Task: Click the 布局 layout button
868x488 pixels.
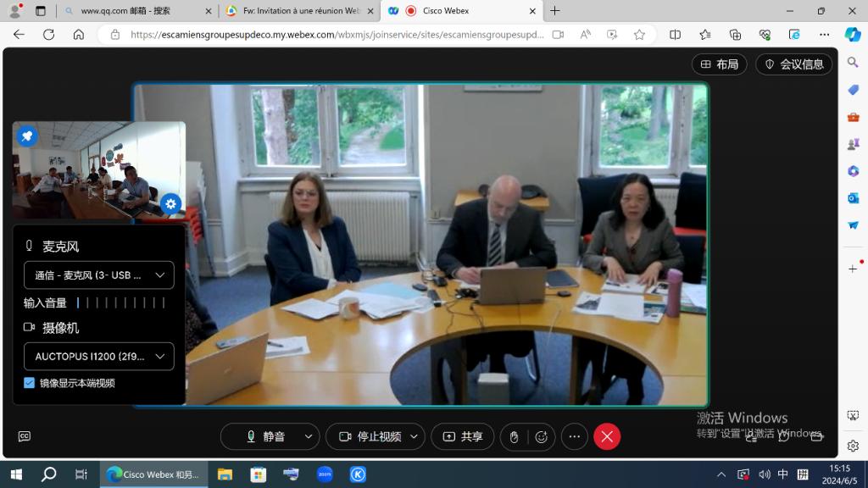Action: click(x=719, y=64)
